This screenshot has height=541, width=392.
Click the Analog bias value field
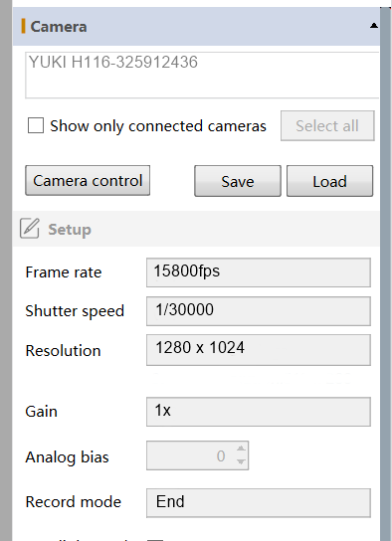(191, 455)
